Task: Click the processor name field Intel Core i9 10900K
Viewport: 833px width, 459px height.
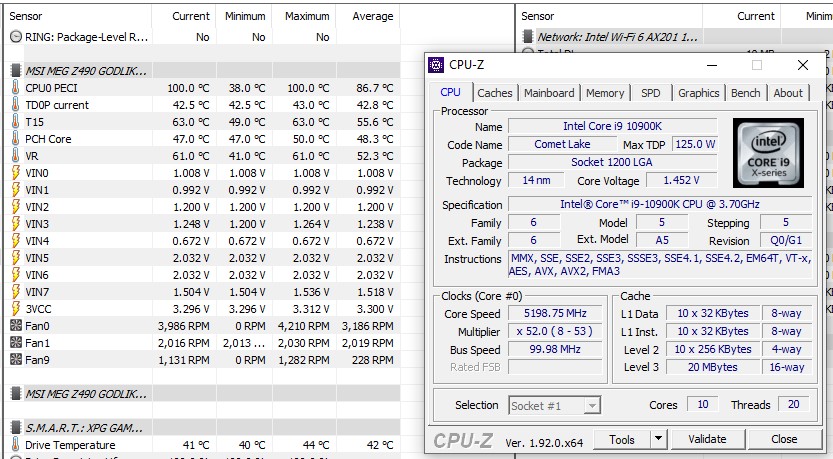Action: pyautogui.click(x=613, y=126)
